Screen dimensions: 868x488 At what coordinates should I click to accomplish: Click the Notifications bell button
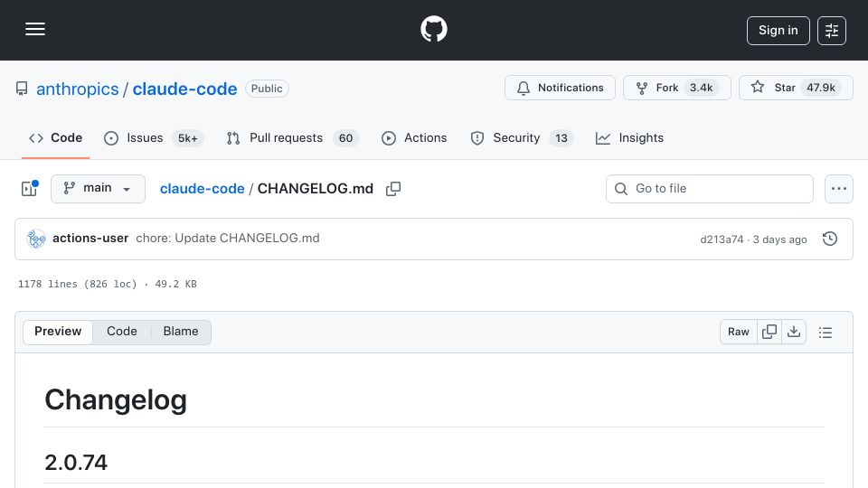560,88
